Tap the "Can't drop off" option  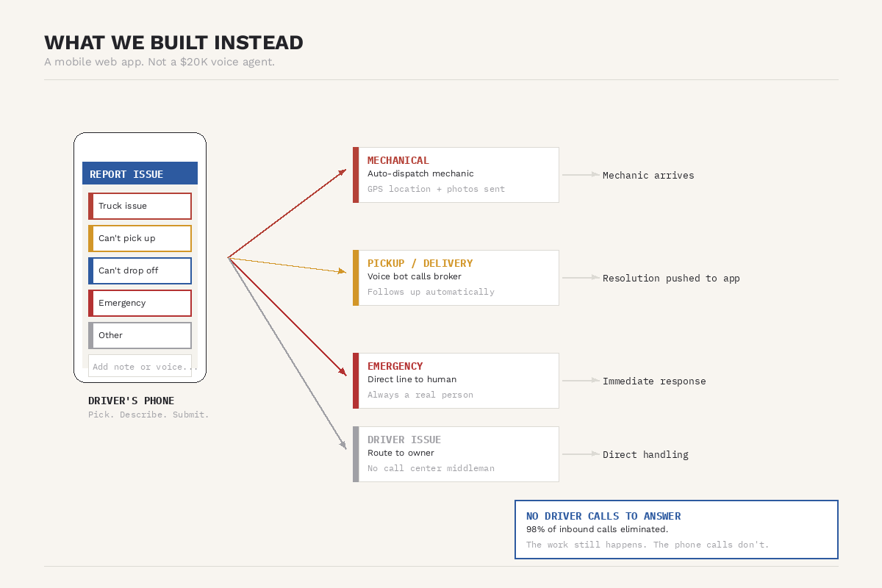[140, 270]
